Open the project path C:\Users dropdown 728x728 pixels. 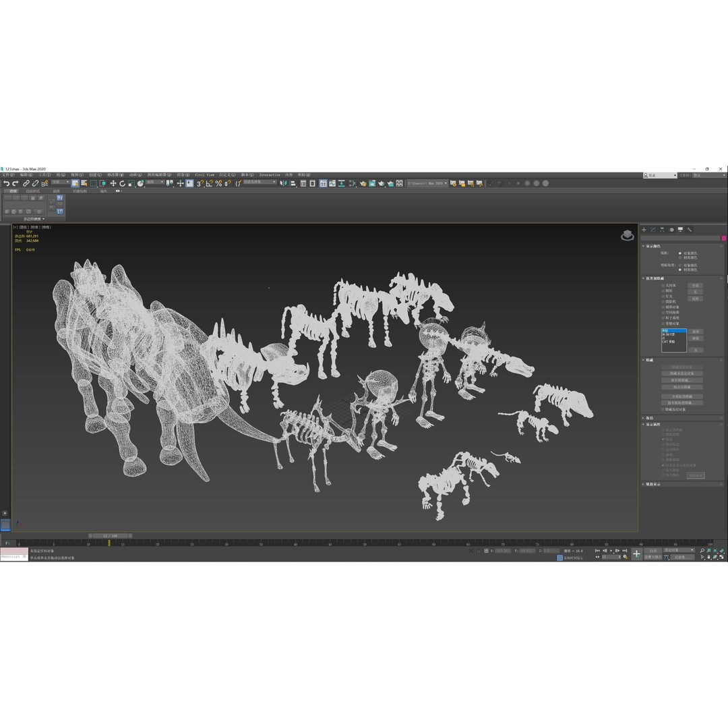[427, 183]
